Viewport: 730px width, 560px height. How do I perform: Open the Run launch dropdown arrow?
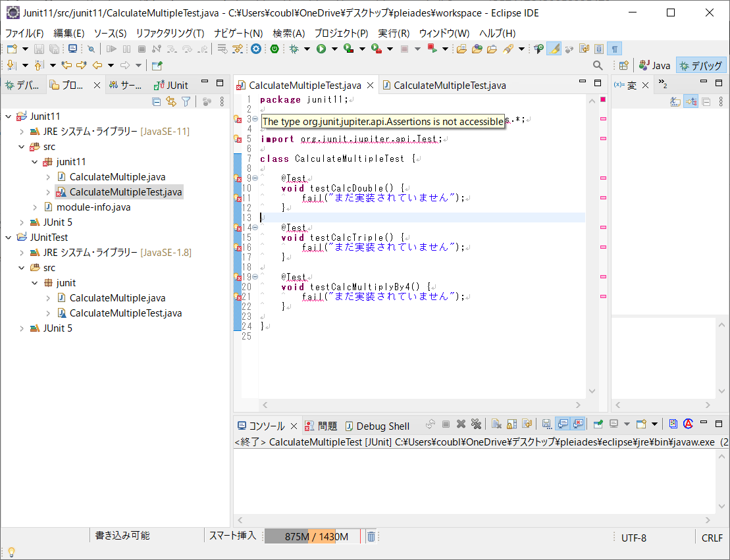click(334, 49)
